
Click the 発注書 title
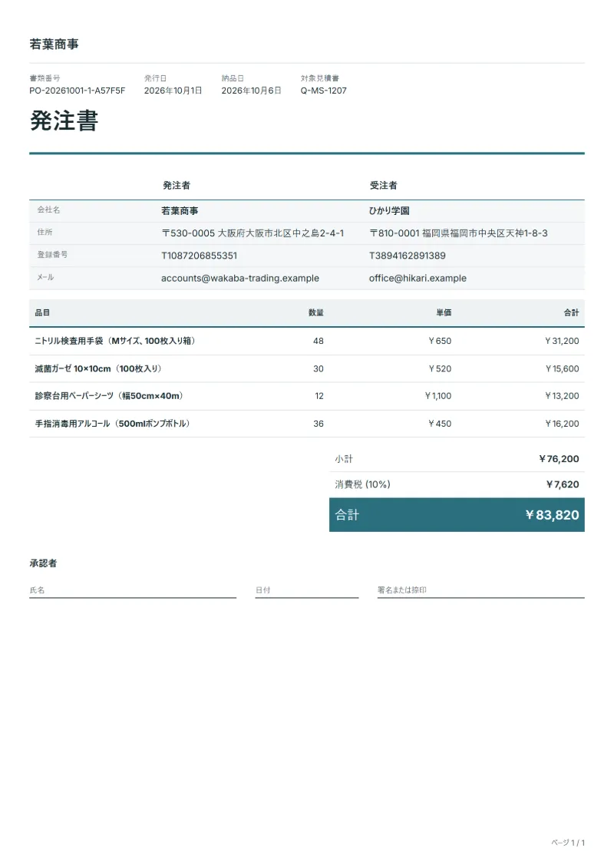[x=64, y=120]
